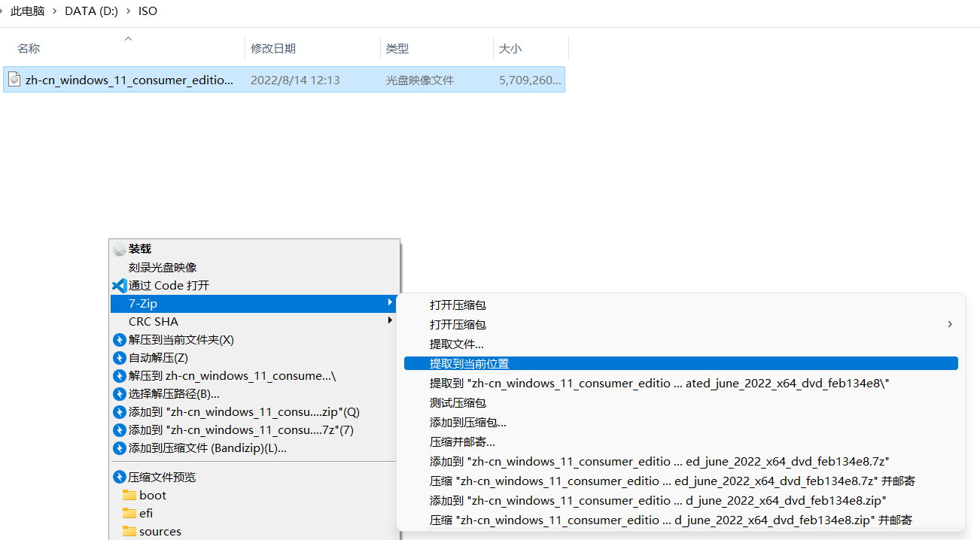Viewport: 980px width, 540px height.
Task: Click Bandizip icon beside 自动解压(Z)
Action: 119,358
